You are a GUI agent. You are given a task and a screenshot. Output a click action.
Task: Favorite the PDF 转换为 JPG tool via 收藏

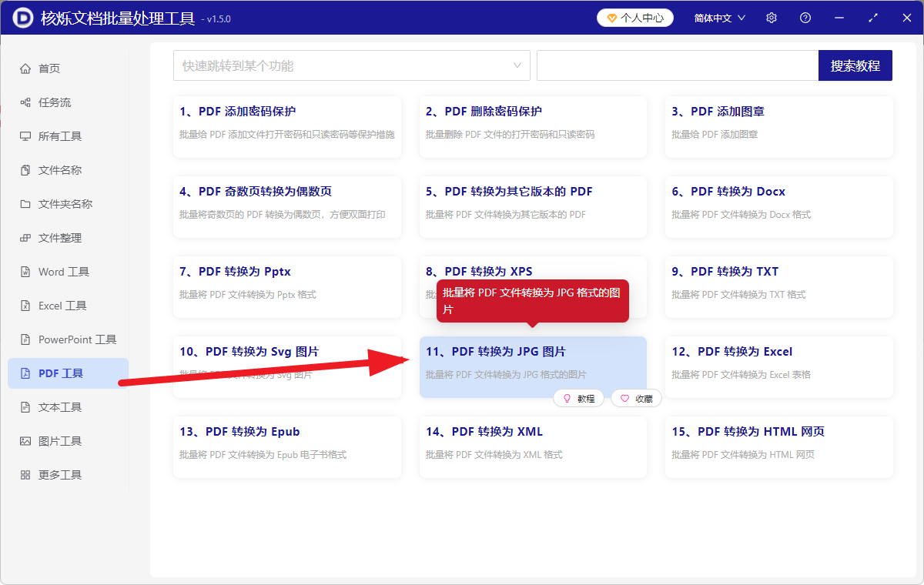pyautogui.click(x=636, y=398)
